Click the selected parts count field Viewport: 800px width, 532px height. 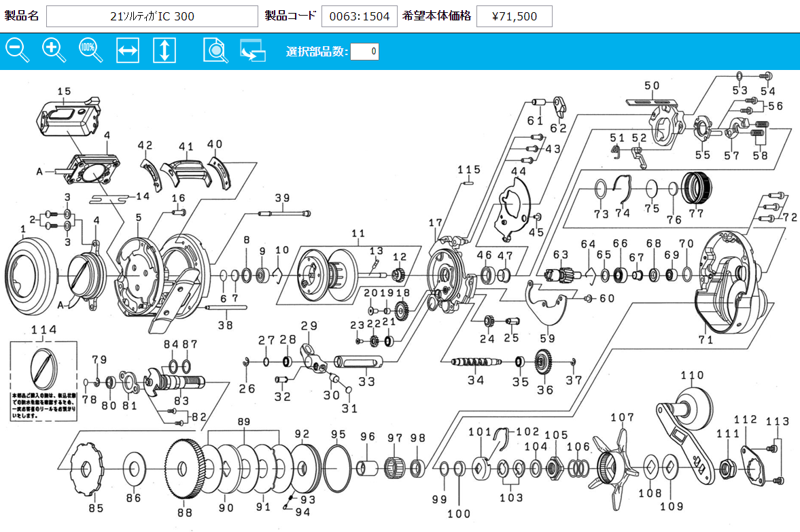pyautogui.click(x=364, y=51)
